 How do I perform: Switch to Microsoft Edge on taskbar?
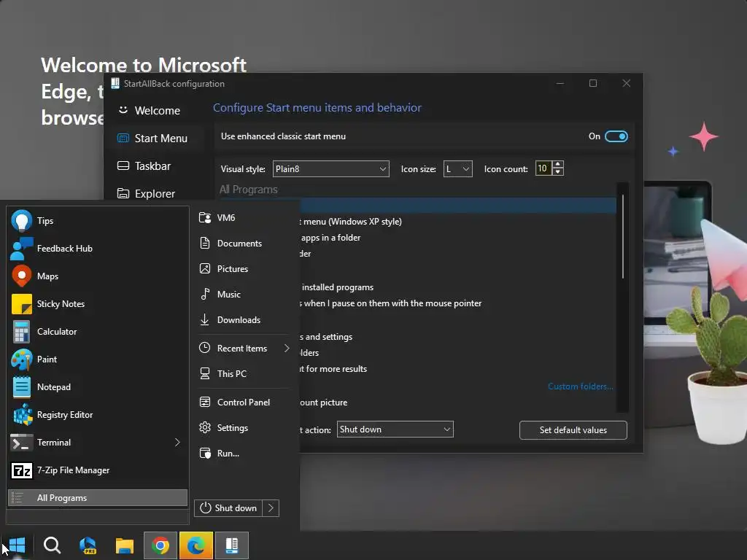pos(196,545)
